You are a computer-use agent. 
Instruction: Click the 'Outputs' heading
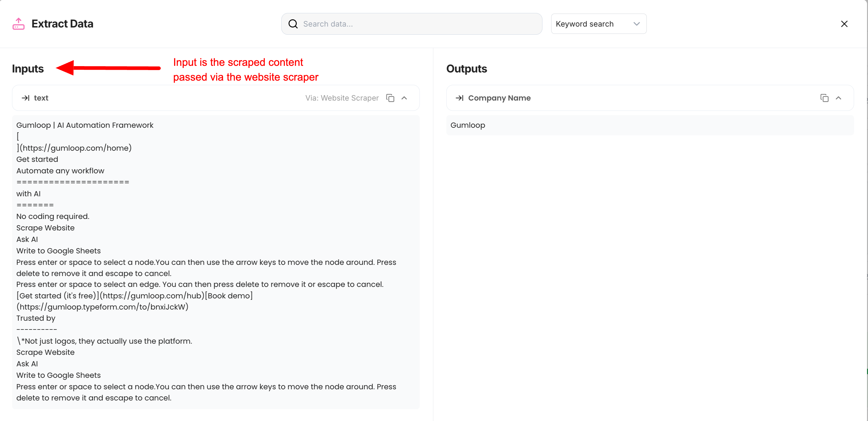[466, 69]
